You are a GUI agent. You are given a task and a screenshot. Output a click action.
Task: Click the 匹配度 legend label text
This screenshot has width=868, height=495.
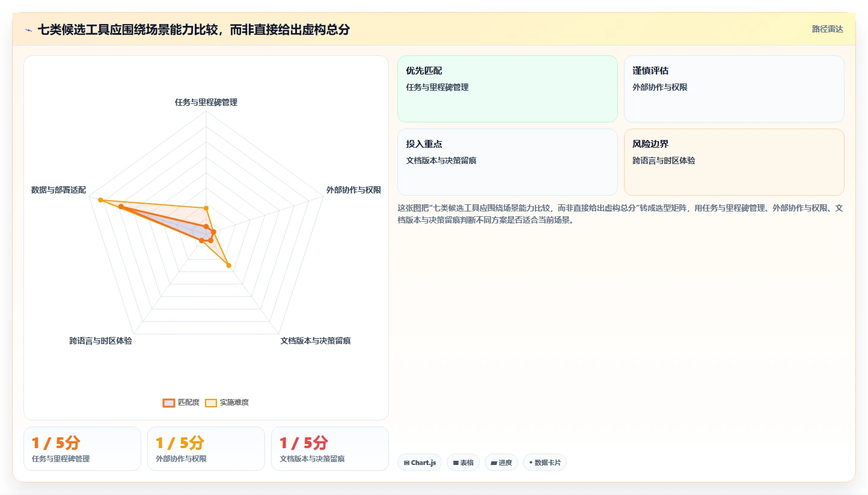tap(189, 402)
